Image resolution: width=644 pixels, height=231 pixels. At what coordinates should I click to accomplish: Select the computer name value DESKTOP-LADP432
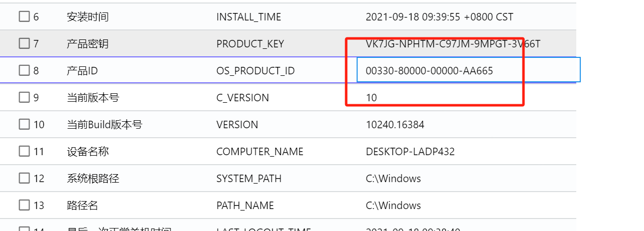coord(410,151)
